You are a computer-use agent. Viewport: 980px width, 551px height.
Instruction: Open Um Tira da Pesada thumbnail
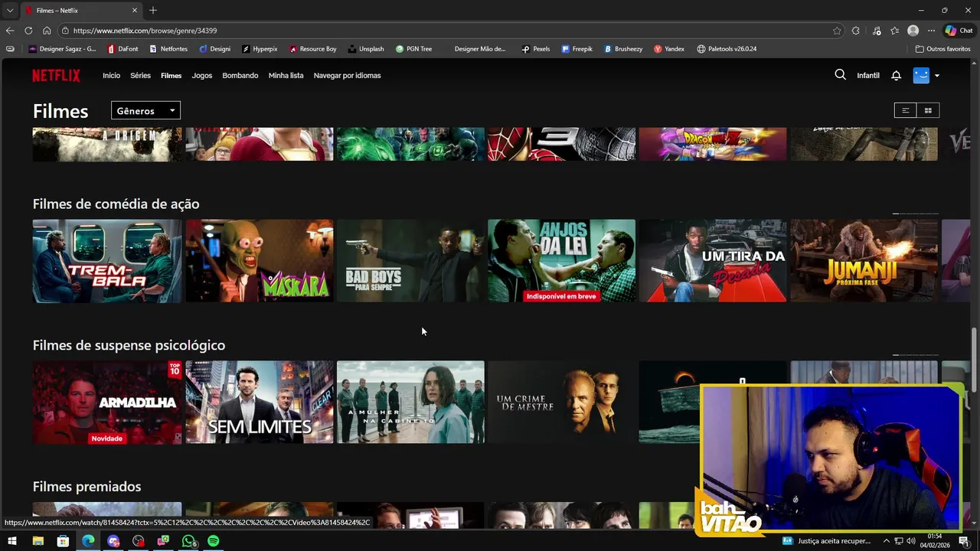713,261
